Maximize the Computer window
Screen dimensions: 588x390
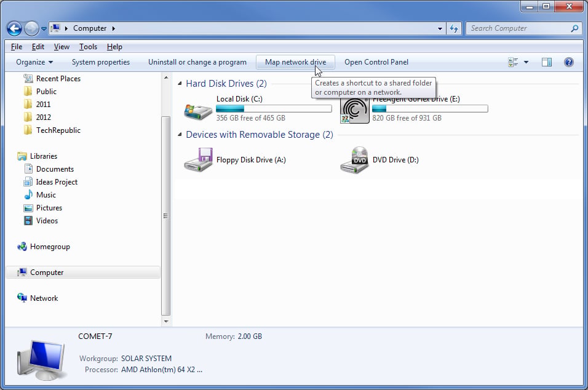[x=546, y=6]
